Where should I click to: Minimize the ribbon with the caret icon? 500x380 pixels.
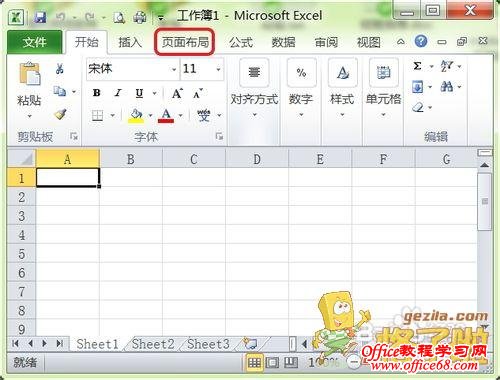(401, 42)
